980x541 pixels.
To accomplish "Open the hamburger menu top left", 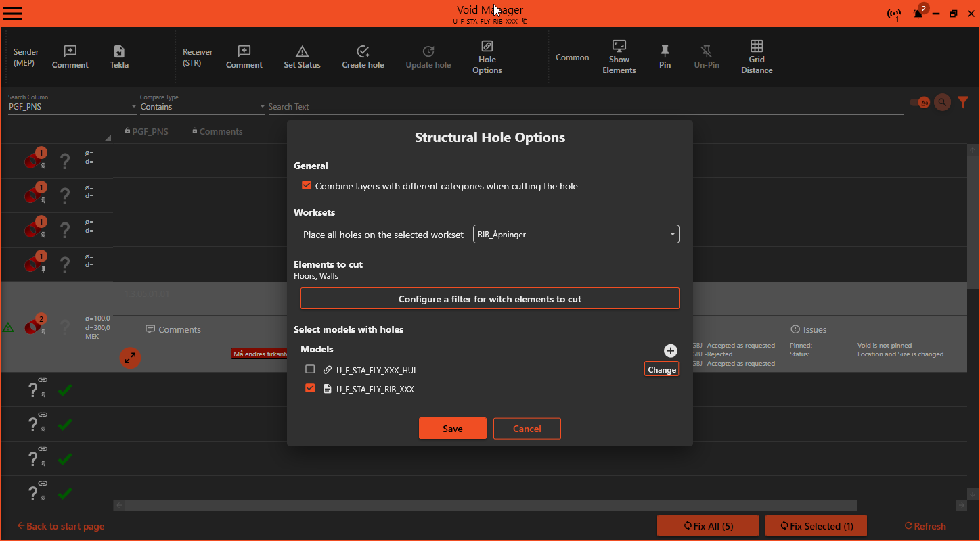I will (13, 13).
